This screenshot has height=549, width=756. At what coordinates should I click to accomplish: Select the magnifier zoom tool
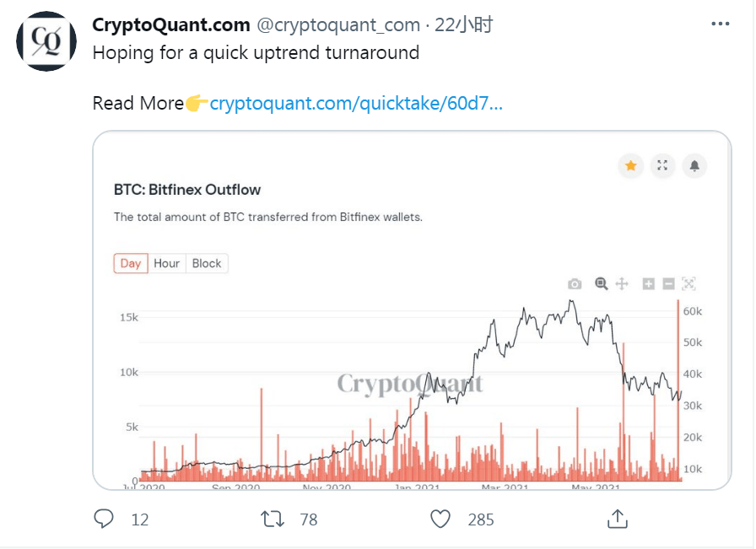tap(601, 283)
